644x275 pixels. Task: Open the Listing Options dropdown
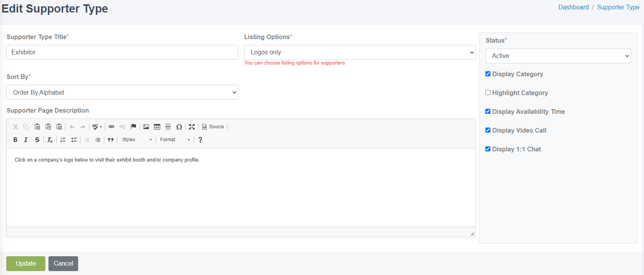click(x=360, y=52)
